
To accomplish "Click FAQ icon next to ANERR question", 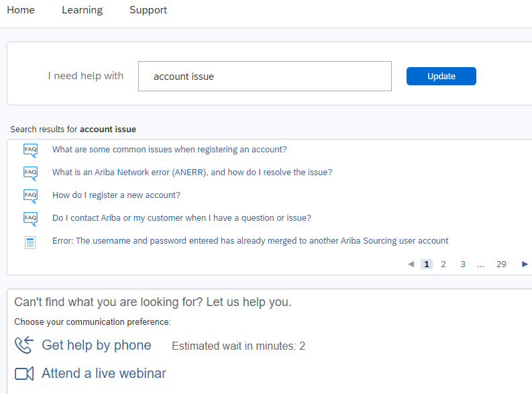I will pyautogui.click(x=30, y=173).
